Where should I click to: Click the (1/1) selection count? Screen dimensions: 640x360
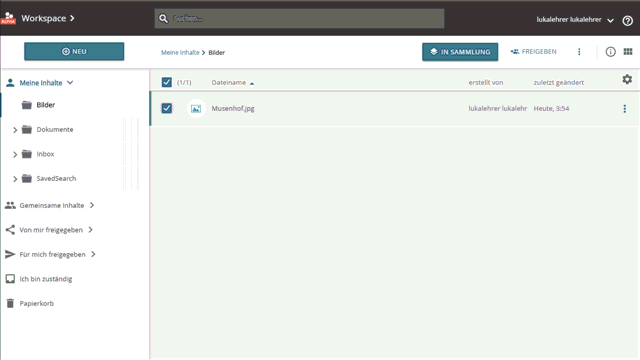pos(184,82)
